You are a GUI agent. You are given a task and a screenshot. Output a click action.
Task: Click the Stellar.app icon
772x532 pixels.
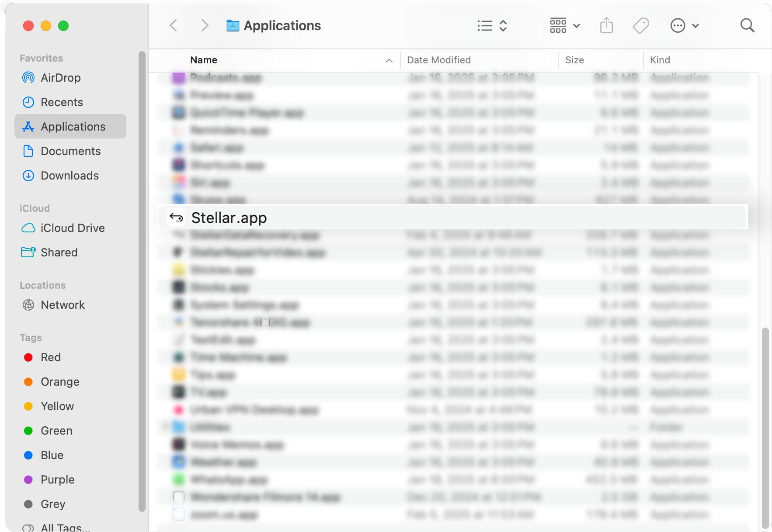(x=177, y=217)
